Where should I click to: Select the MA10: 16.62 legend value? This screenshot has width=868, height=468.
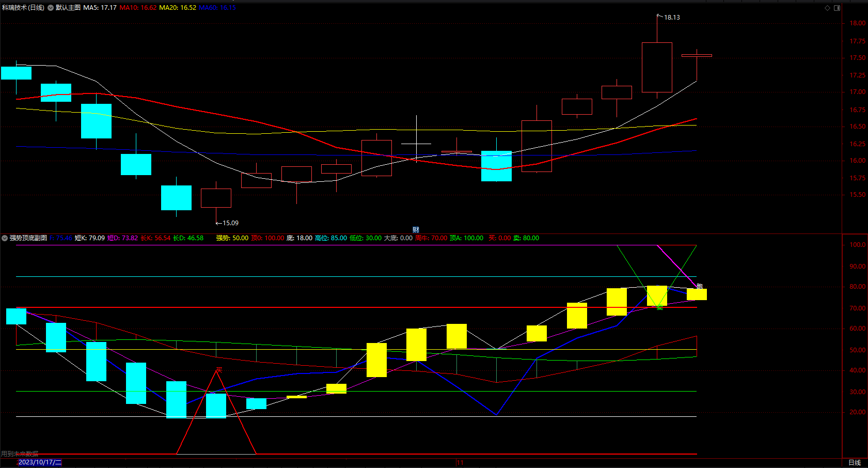[x=138, y=8]
